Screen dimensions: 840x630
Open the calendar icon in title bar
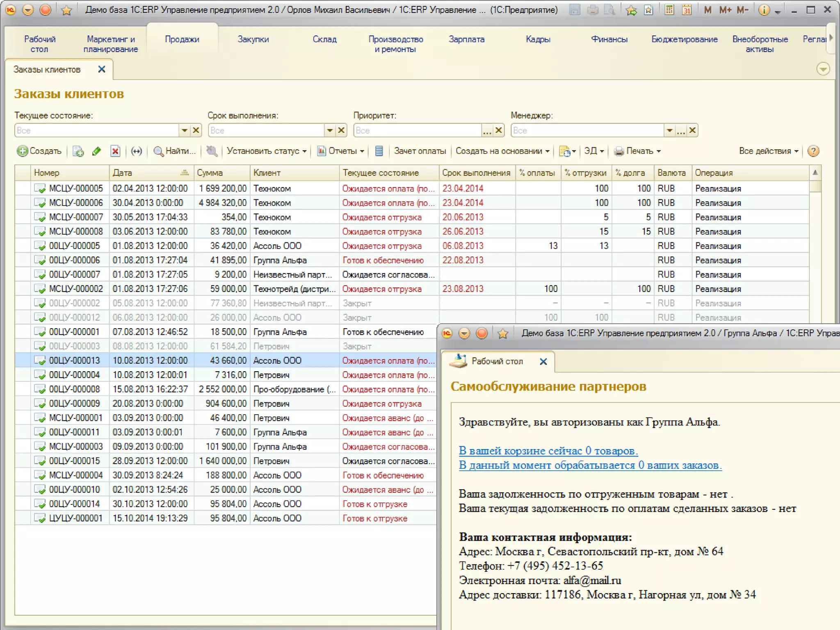pyautogui.click(x=687, y=10)
